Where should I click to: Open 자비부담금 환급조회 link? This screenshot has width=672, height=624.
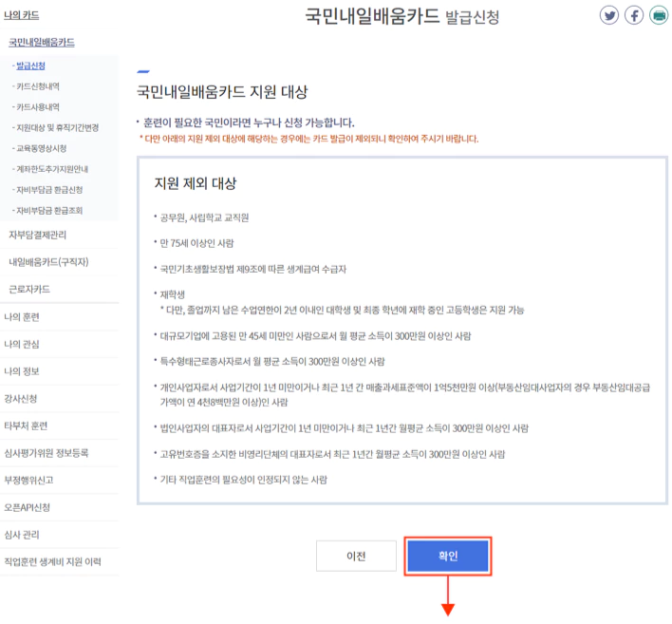(x=49, y=210)
